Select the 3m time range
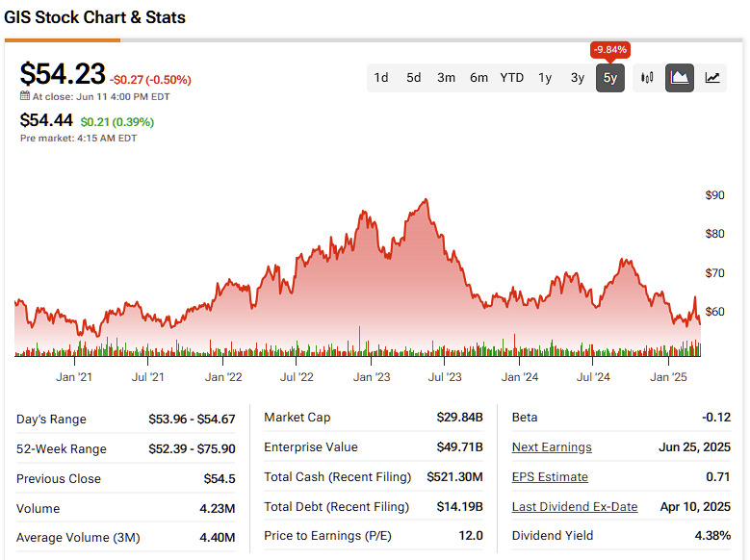The width and height of the screenshot is (750, 560). point(447,78)
